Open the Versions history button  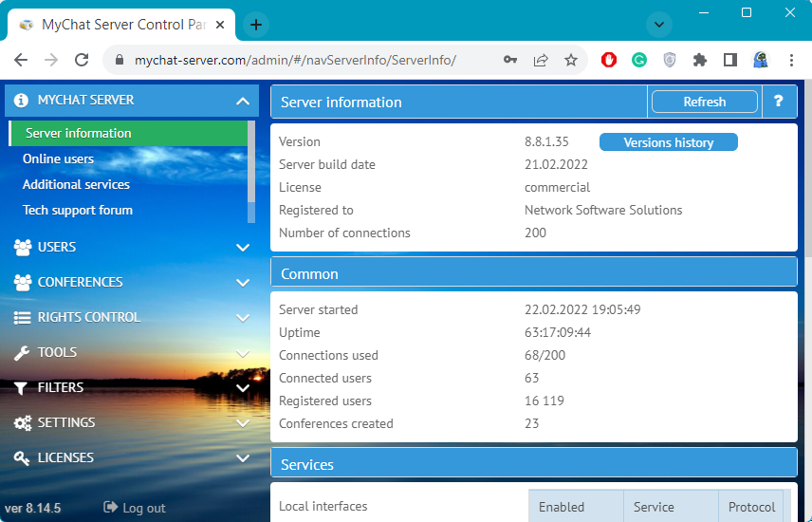[669, 142]
